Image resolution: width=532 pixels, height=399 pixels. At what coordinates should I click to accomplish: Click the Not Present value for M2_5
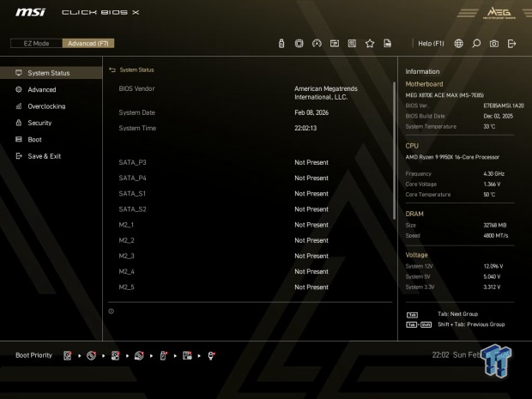coord(311,287)
